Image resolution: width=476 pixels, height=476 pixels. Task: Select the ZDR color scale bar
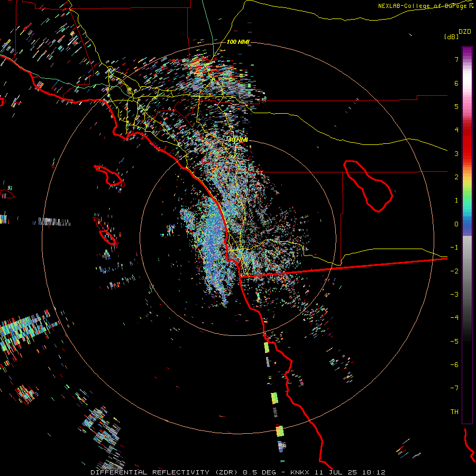[467, 235]
